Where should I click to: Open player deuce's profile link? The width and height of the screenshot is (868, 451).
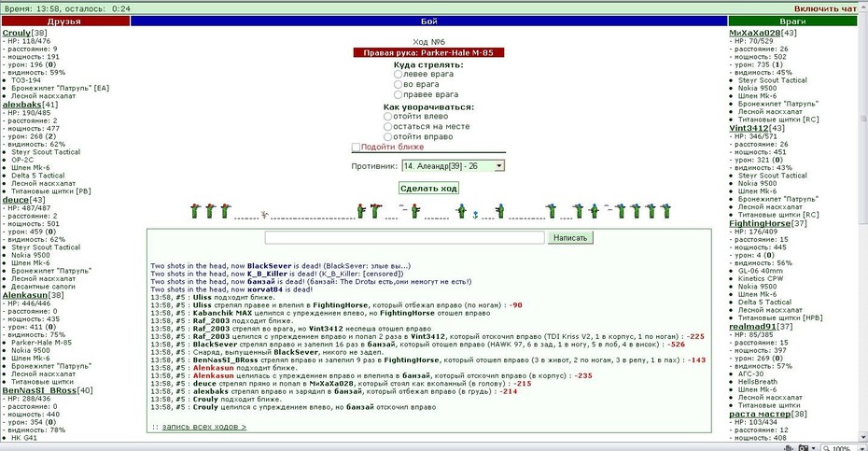[16, 200]
